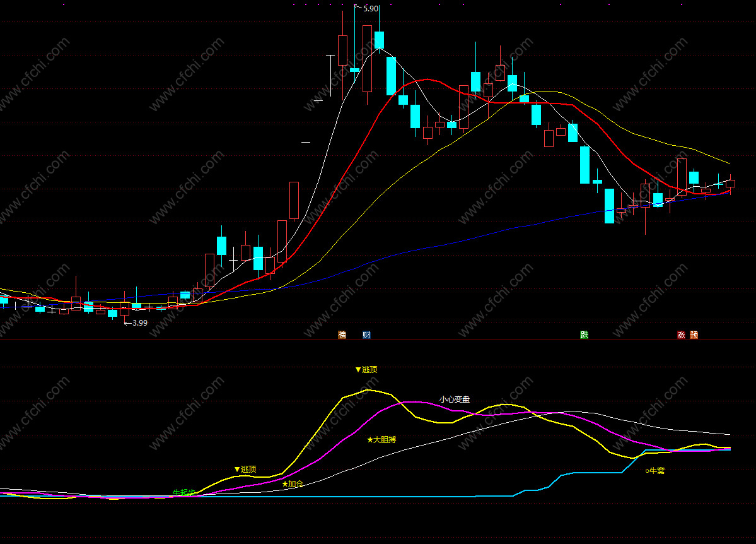Click the ★加仓 signal label
Viewport: 756px width, 544px height.
[293, 483]
